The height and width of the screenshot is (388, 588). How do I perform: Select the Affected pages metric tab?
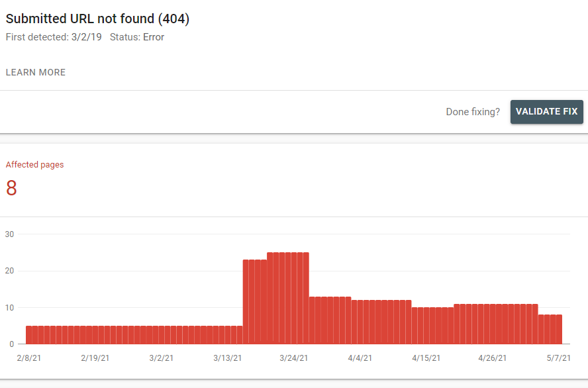[x=34, y=165]
